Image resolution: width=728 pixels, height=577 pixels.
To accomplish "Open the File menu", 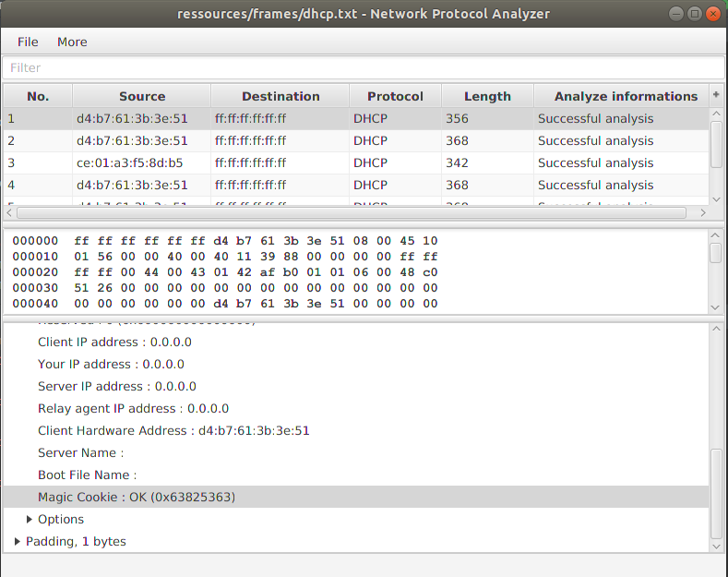I will (28, 42).
